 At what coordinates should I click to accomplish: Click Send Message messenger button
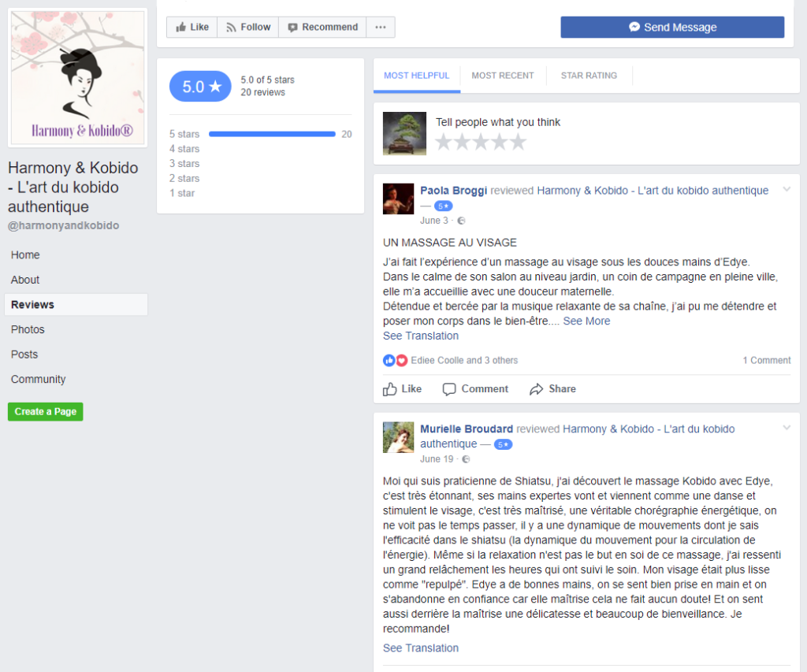672,27
